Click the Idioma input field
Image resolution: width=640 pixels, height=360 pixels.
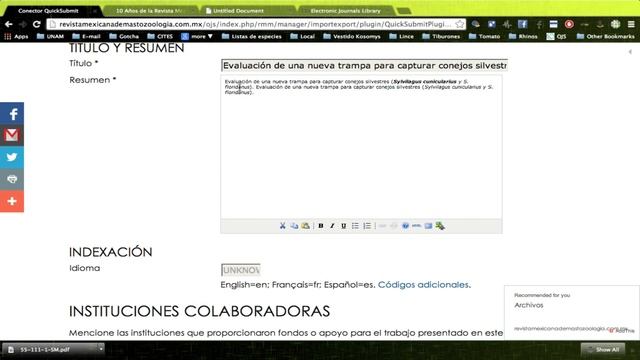pyautogui.click(x=241, y=270)
